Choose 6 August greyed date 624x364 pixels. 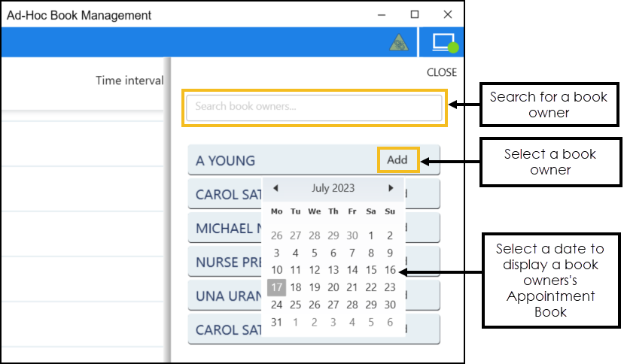390,322
